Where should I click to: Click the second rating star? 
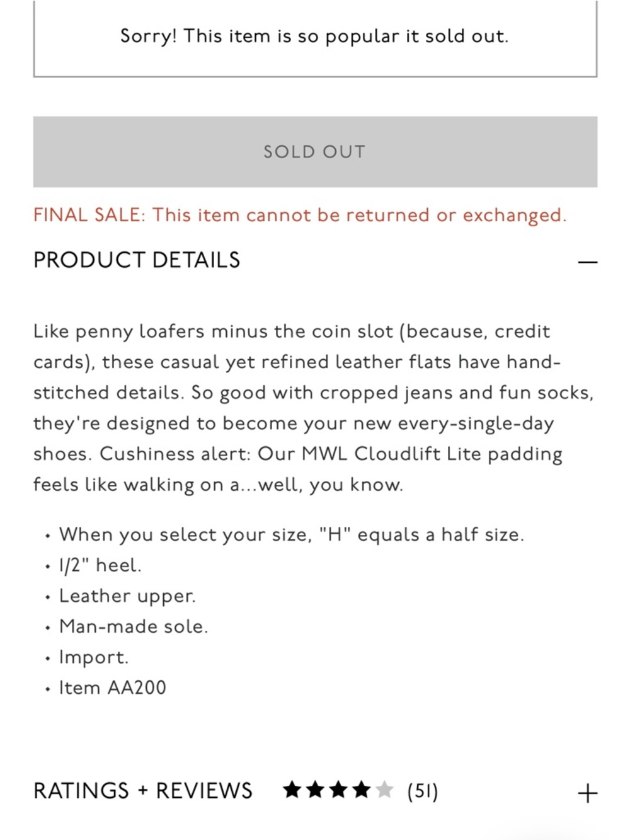tap(316, 790)
